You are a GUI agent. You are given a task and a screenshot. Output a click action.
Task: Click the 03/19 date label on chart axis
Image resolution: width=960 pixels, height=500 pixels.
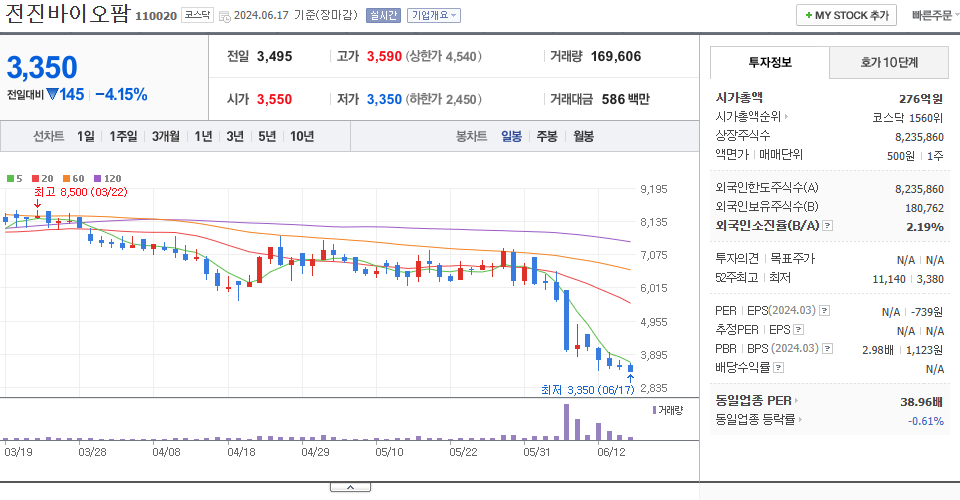tap(18, 452)
